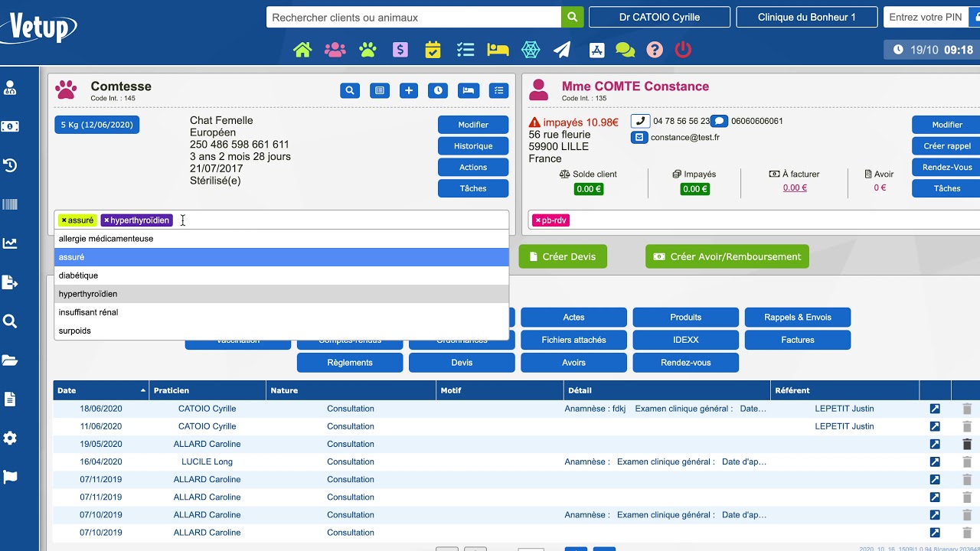Click the plus button on animal card
Viewport: 980px width, 551px height.
[409, 90]
